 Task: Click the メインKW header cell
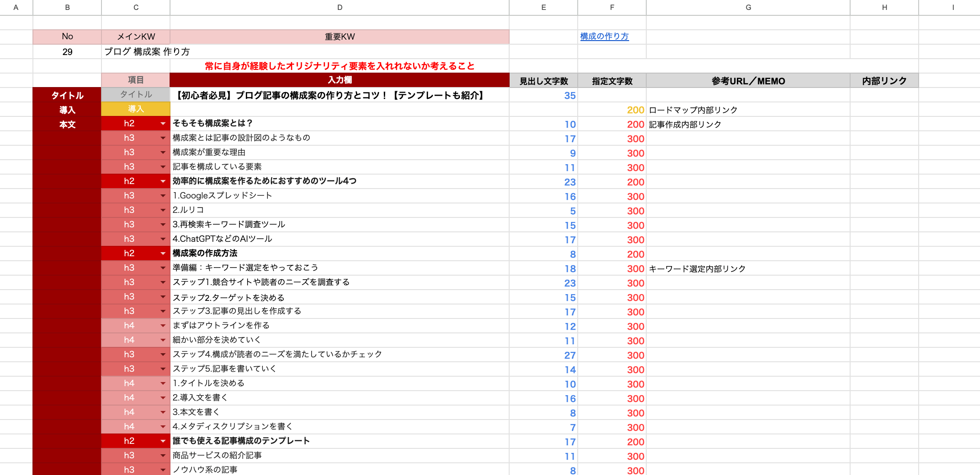pos(136,37)
